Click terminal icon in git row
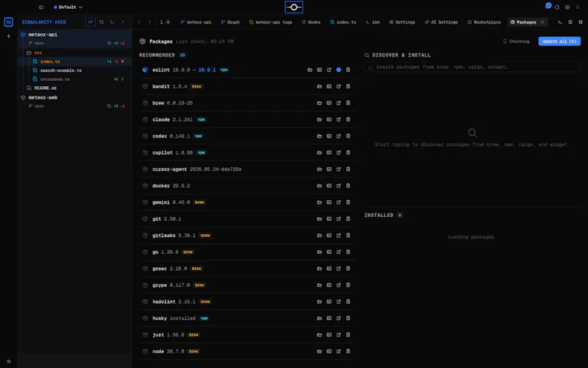The image size is (588, 368). click(329, 219)
